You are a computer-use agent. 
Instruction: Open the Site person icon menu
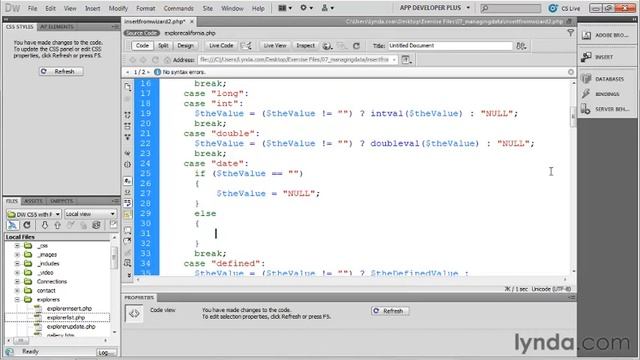tap(327, 8)
